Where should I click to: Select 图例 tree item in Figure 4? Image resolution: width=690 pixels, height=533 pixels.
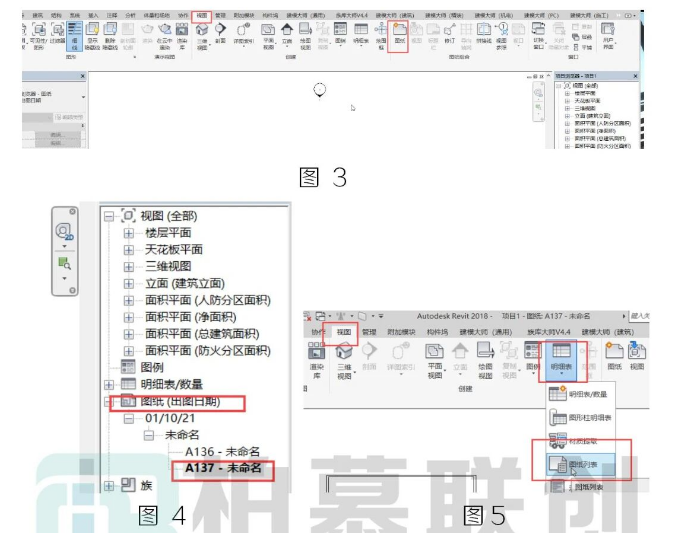tap(151, 367)
